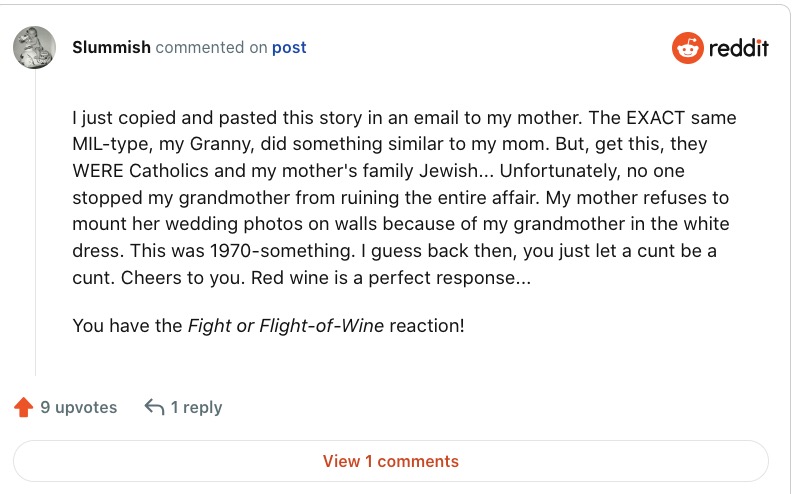Click the capitalized word "WERE" in comment
Viewport: 808px width, 494px height.
coord(99,170)
